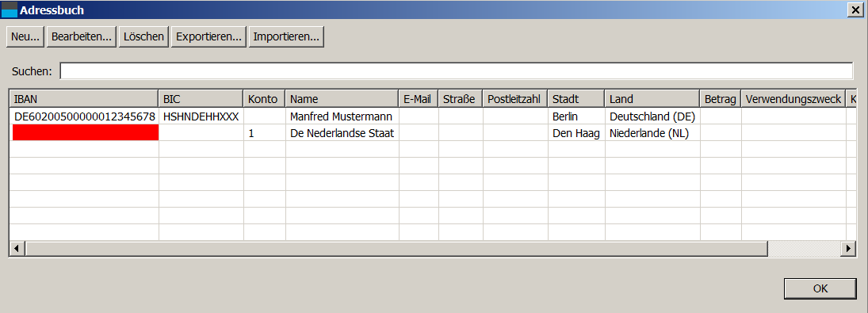868x313 pixels.
Task: Select the red highlighted IBAN cell
Action: point(86,132)
